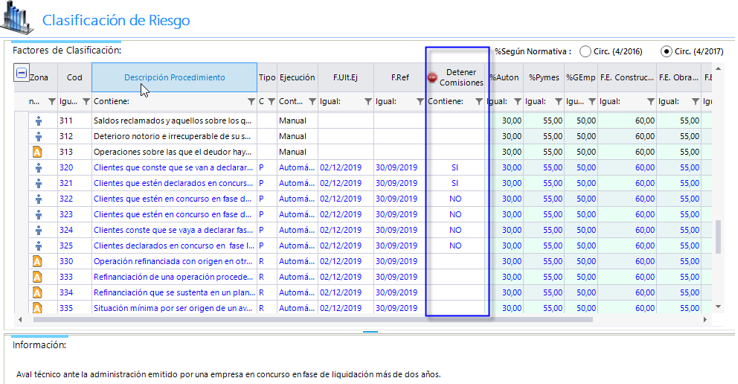Click the %Pymes column header
The image size is (738, 384).
(544, 77)
